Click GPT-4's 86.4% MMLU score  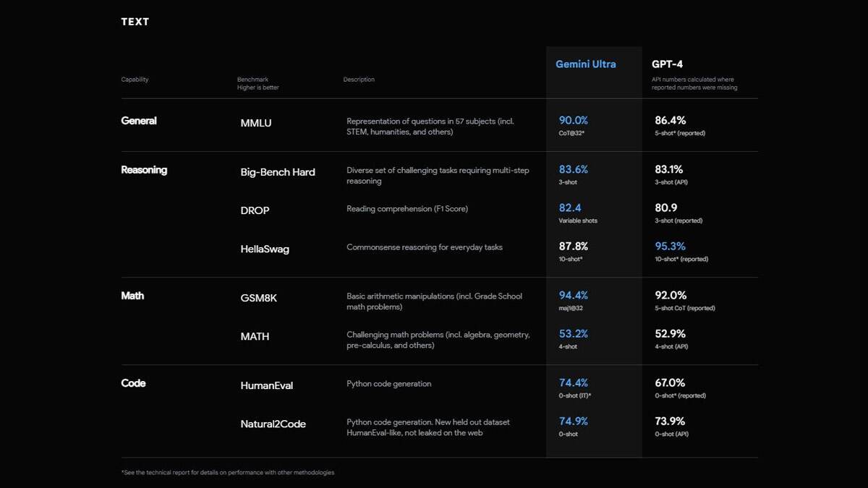coord(671,121)
